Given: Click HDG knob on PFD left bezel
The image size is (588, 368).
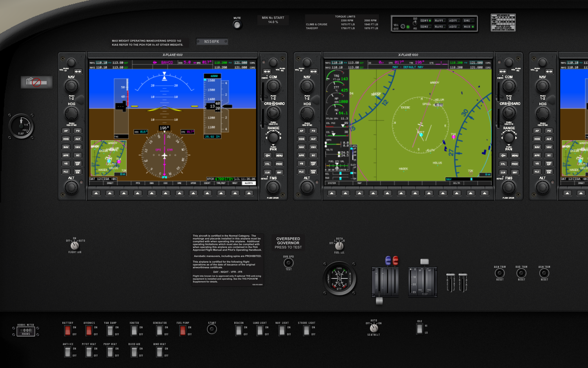Looking at the screenshot, I should coord(71,113).
